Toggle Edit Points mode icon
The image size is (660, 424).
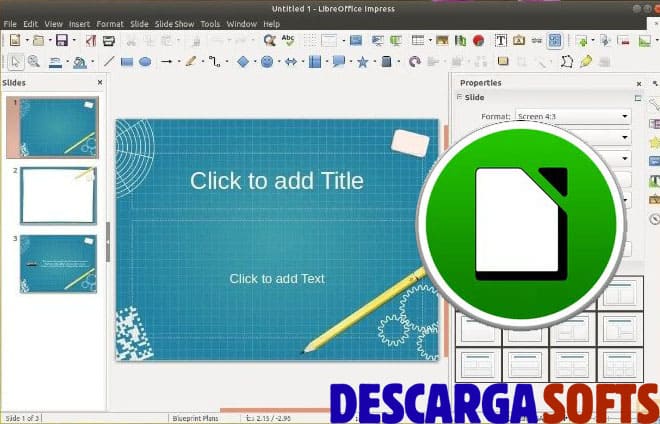click(567, 62)
